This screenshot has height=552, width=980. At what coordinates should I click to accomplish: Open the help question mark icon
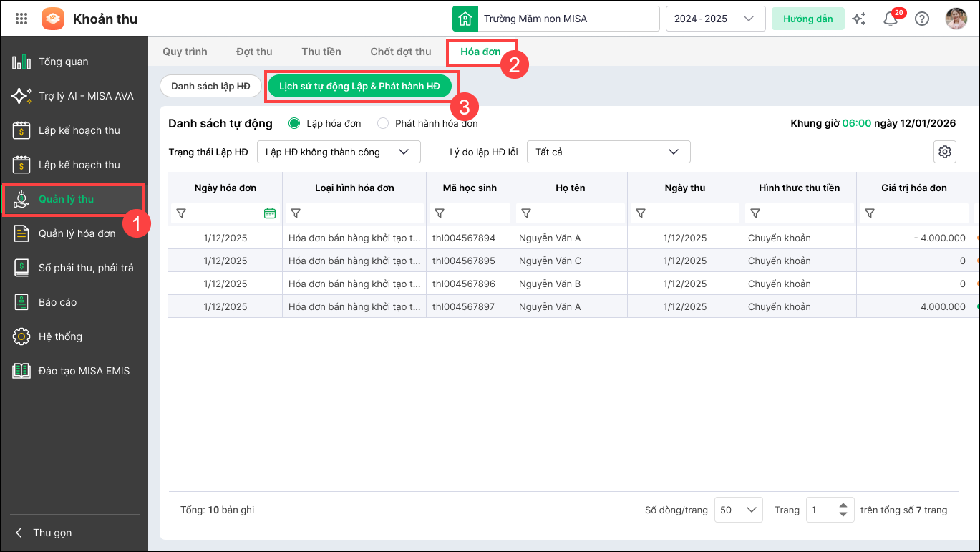click(922, 19)
